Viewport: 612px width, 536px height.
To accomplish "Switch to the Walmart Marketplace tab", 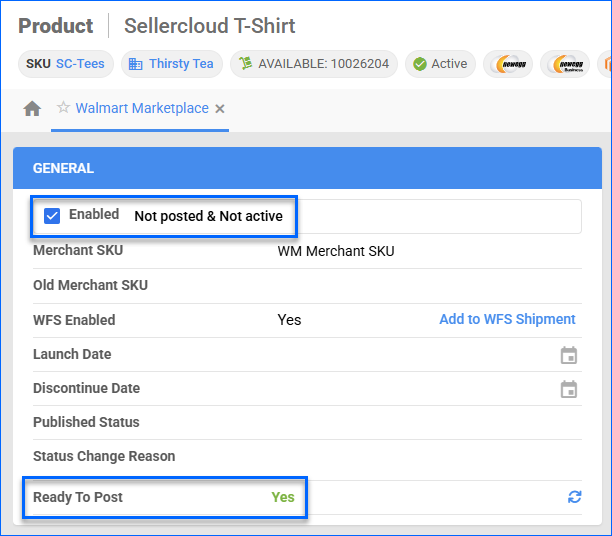I will click(x=142, y=108).
